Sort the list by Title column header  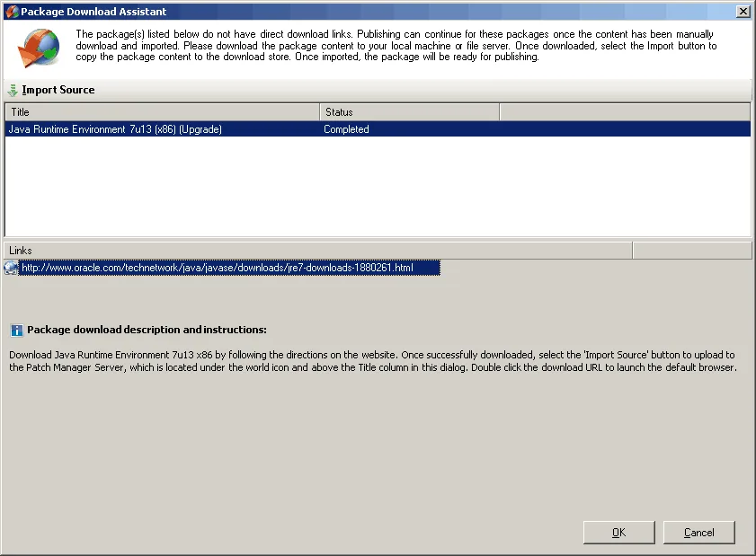click(162, 112)
